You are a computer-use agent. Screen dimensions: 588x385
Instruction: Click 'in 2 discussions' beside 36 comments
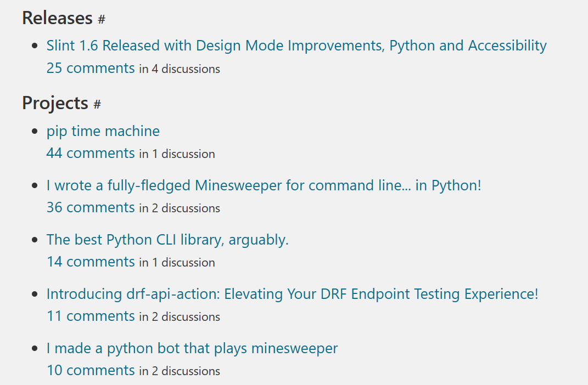tap(180, 209)
